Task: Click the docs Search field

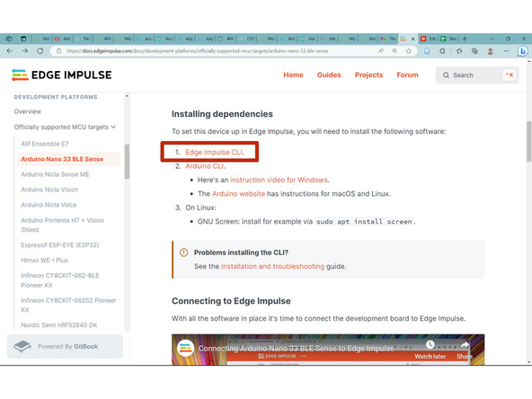Action: pyautogui.click(x=477, y=75)
